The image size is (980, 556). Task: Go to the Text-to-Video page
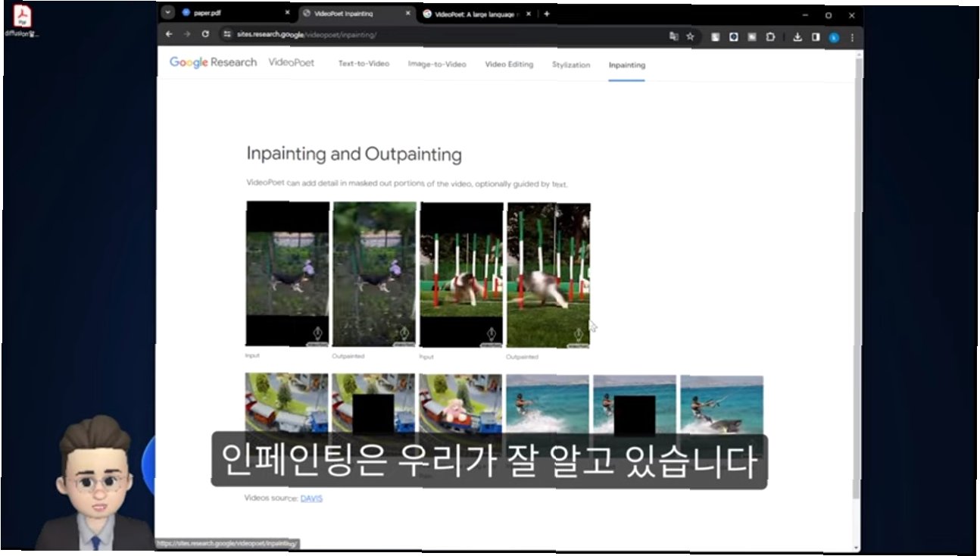(364, 64)
